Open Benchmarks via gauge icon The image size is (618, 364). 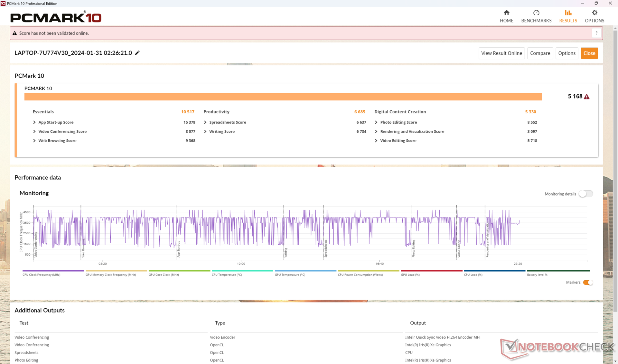pyautogui.click(x=536, y=13)
